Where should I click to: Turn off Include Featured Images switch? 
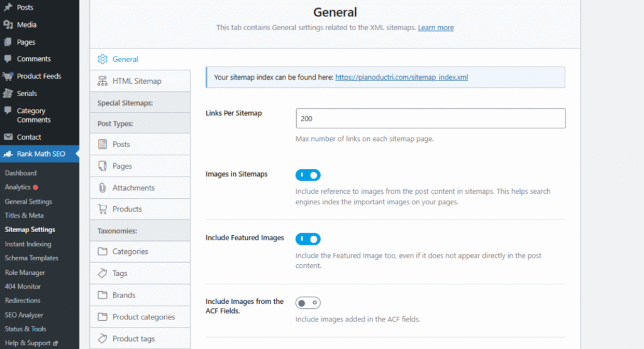(308, 239)
